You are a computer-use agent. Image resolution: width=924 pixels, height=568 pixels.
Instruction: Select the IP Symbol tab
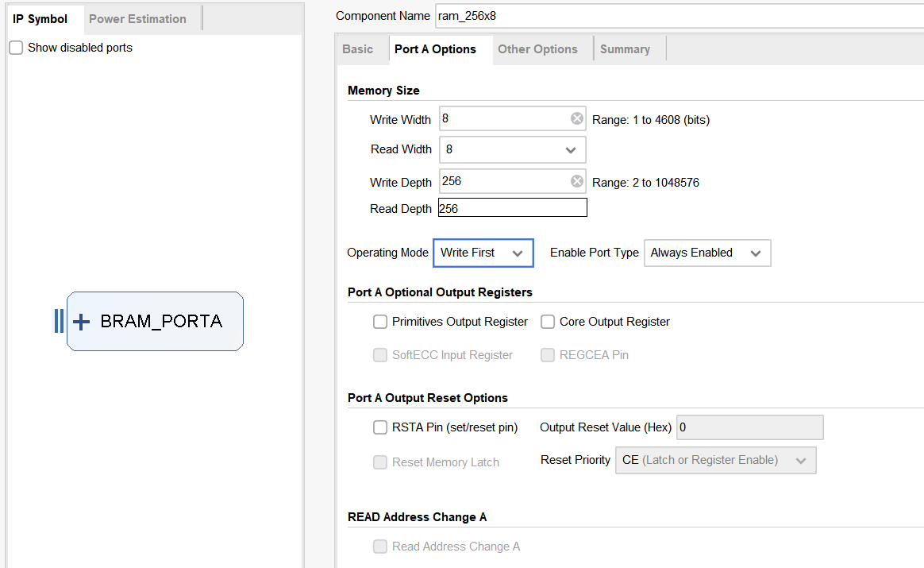pos(40,19)
